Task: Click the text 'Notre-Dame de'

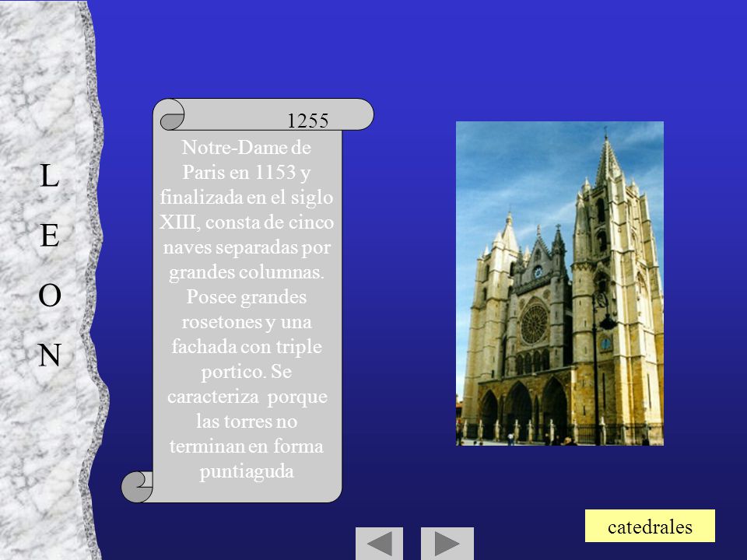Action: coord(247,148)
